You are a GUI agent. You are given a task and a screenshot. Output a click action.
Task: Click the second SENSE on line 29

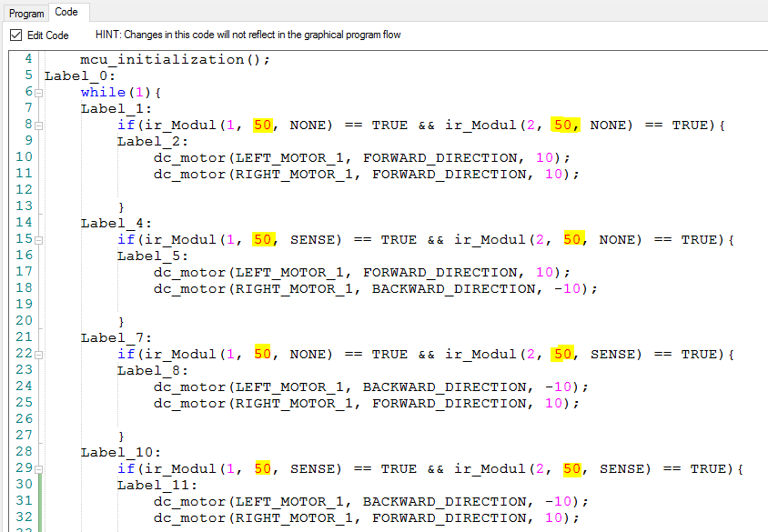(621, 469)
